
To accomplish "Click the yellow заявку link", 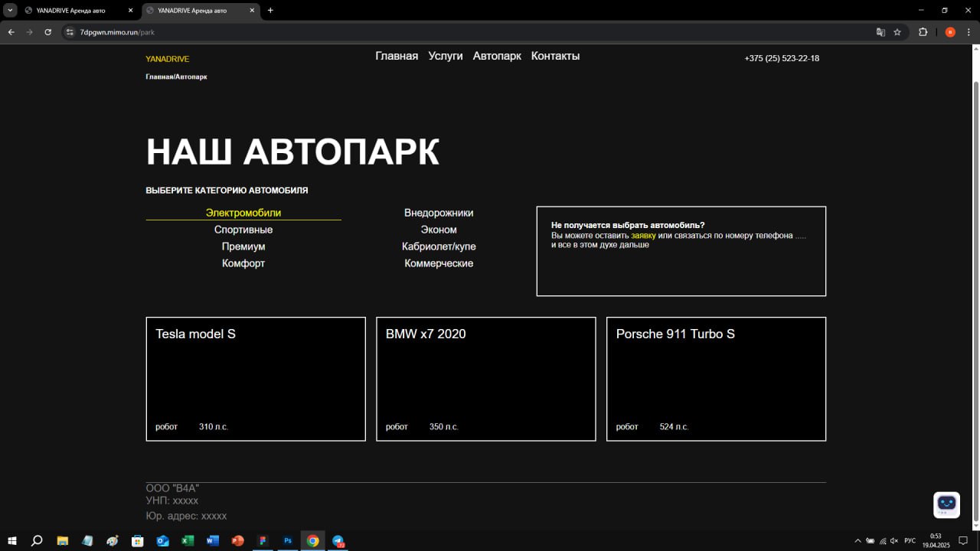I will (643, 236).
